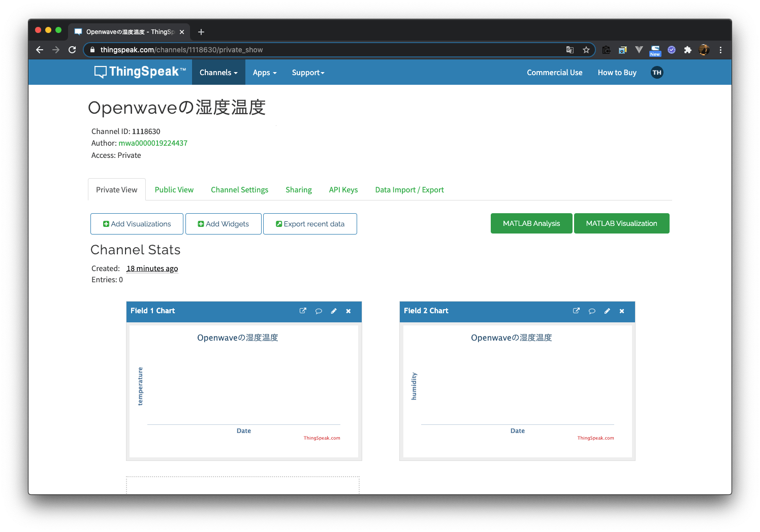Click the Chrome profile avatar
The width and height of the screenshot is (760, 532).
coord(704,50)
